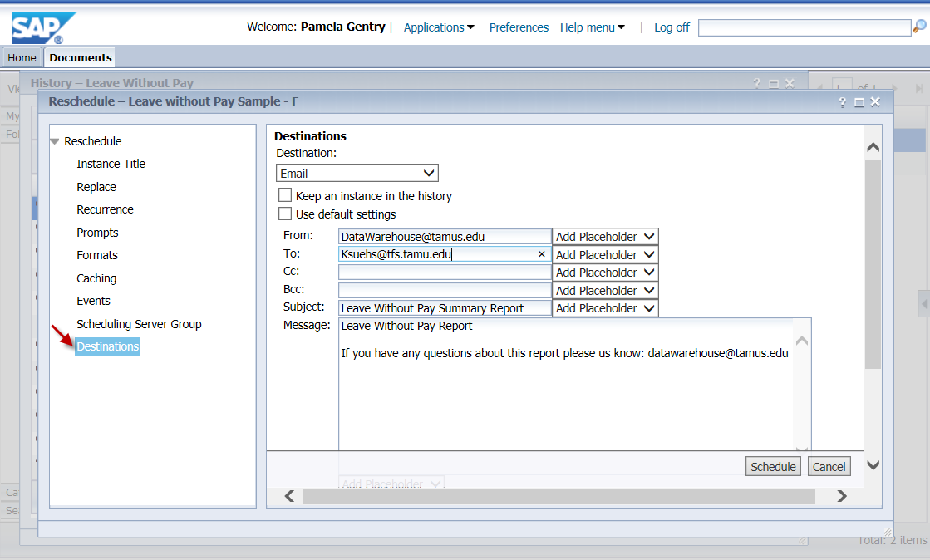Close the Reschedule dialog

coord(875,102)
